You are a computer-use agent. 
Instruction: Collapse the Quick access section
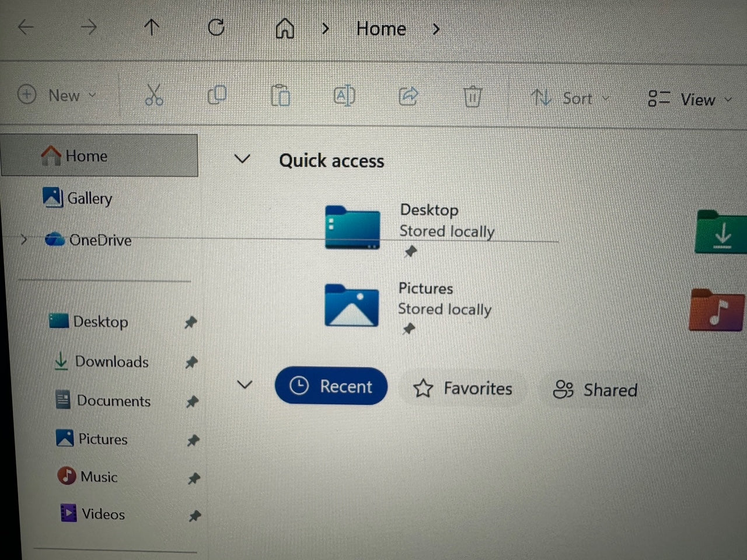click(242, 159)
